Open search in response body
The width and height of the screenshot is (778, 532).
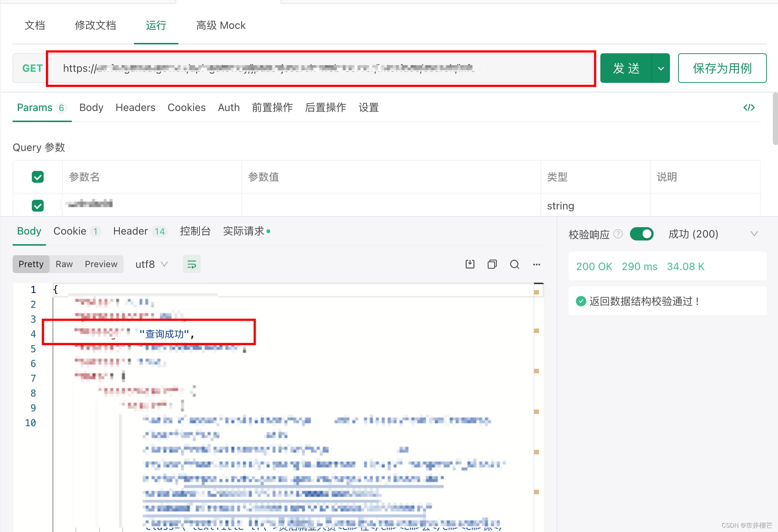click(514, 264)
